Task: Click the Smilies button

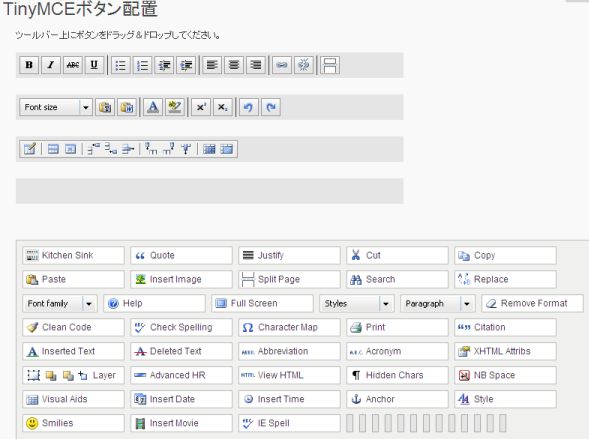Action: (73, 423)
